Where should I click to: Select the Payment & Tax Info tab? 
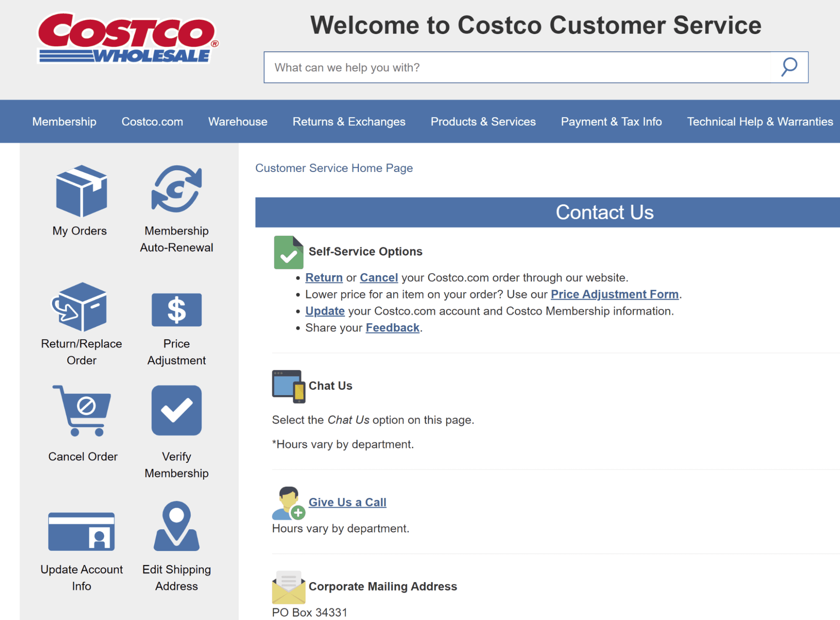(611, 121)
